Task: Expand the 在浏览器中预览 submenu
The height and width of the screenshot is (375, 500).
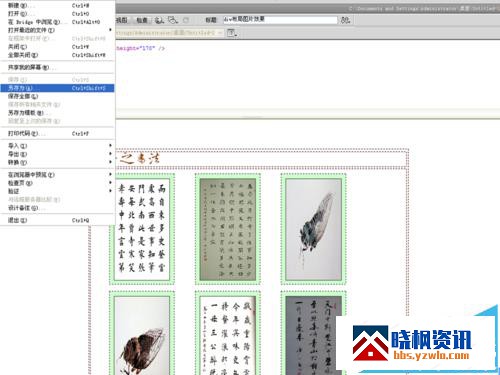Action: point(57,174)
